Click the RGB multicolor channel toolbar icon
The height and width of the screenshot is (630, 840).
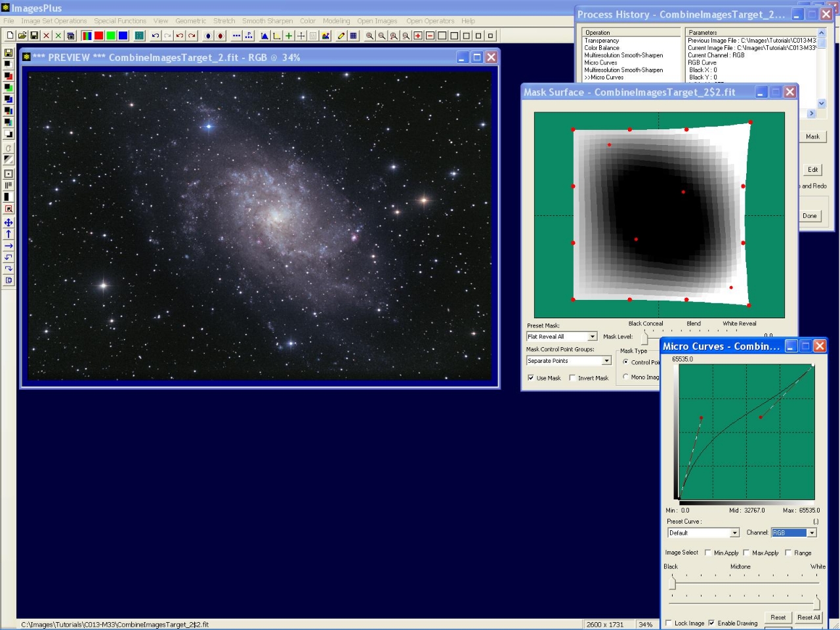87,36
